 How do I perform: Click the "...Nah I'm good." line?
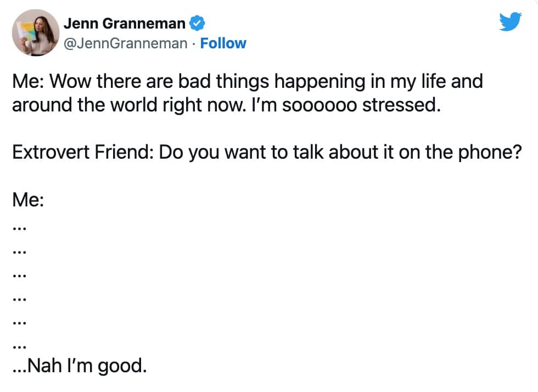coord(79,365)
